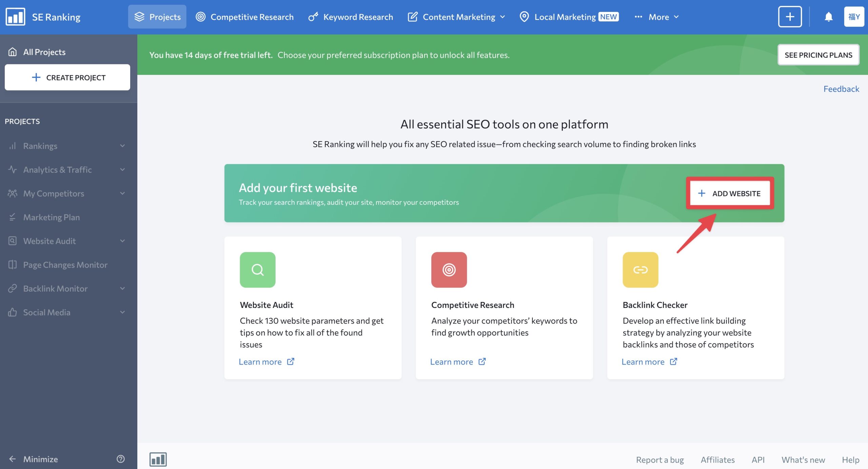
Task: Open the user profile avatar
Action: pos(854,17)
